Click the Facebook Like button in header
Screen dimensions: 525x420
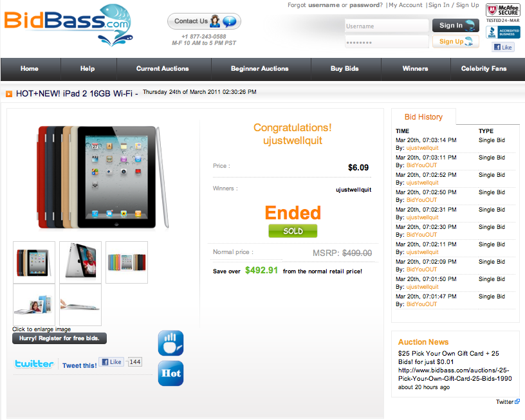point(503,47)
